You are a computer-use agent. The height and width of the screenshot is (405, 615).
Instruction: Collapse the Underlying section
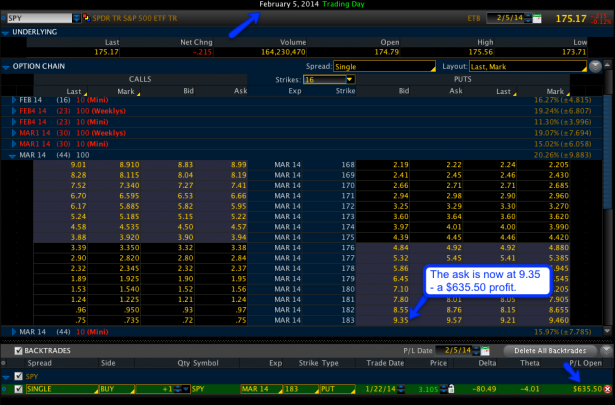pos(6,32)
